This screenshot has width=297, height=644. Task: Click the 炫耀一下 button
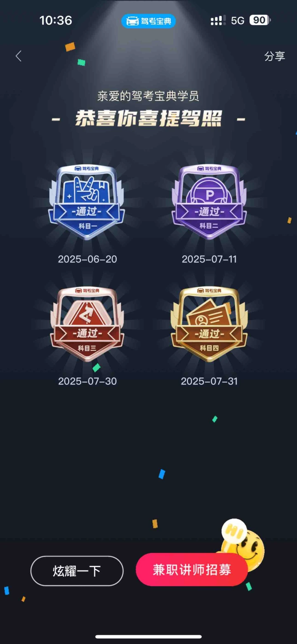(77, 571)
